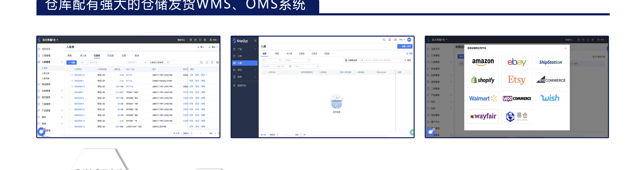Tick the select-all checkbox beside 入库计划 header
This screenshot has width=644, height=170.
click(264, 72)
